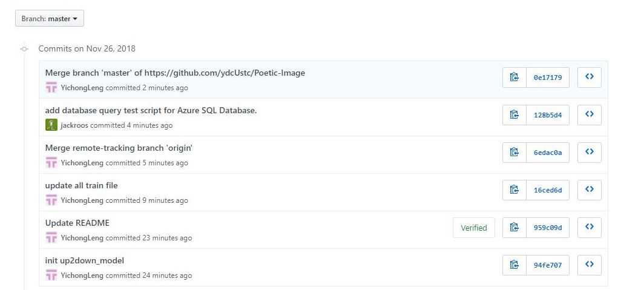Browse repository at commit 128b5d4
Image resolution: width=644 pixels, height=290 pixels.
coord(590,115)
